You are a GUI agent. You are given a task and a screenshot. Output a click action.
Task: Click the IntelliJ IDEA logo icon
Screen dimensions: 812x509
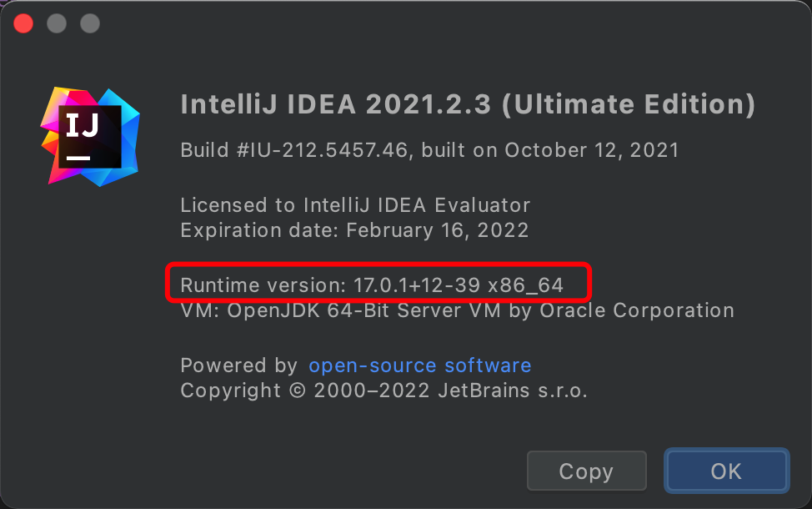91,135
